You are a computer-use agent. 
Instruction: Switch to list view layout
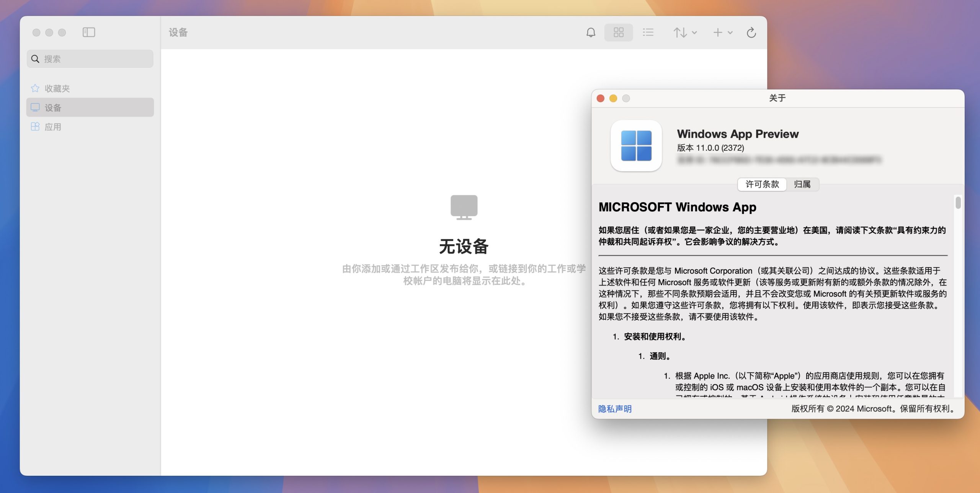[648, 33]
